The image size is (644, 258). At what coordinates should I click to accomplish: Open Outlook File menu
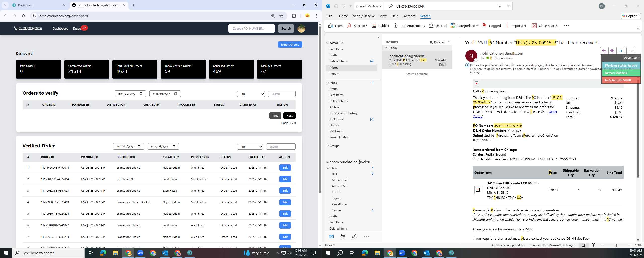click(x=330, y=16)
